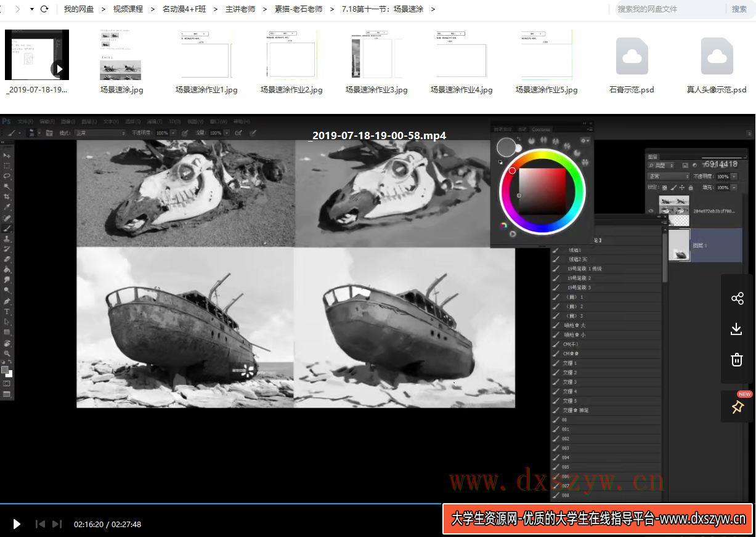
Task: Select the Clone Stamp tool
Action: pyautogui.click(x=7, y=239)
